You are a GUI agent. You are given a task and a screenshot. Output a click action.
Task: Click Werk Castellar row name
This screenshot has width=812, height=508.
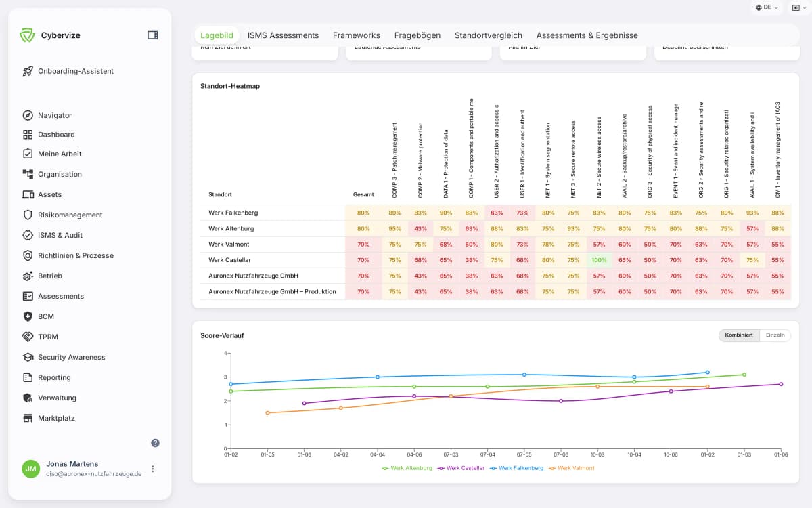point(231,260)
